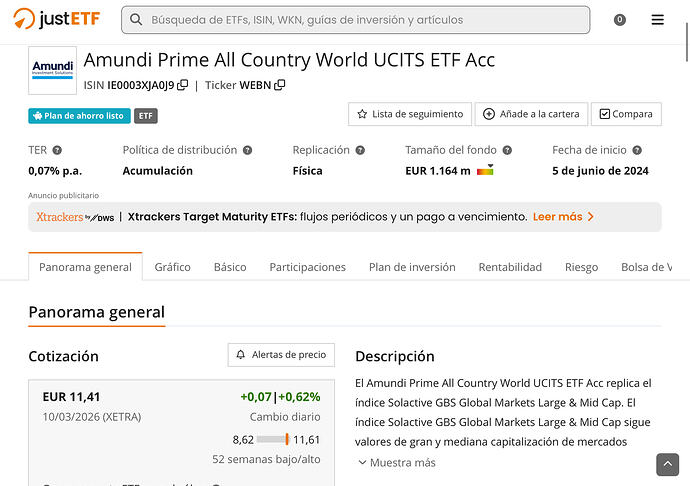The height and width of the screenshot is (486, 690).
Task: Click the Amundi logo thumbnail
Action: tap(52, 70)
